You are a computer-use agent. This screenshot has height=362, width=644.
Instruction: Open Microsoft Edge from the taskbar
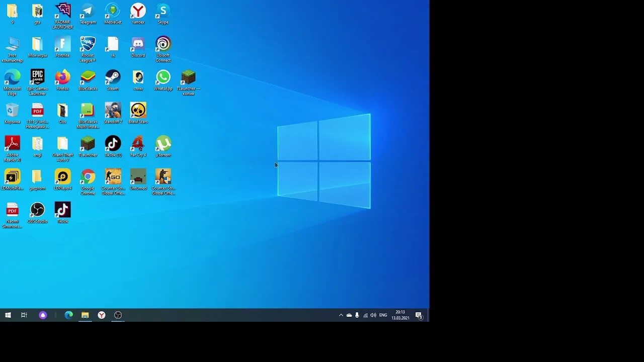click(x=69, y=315)
